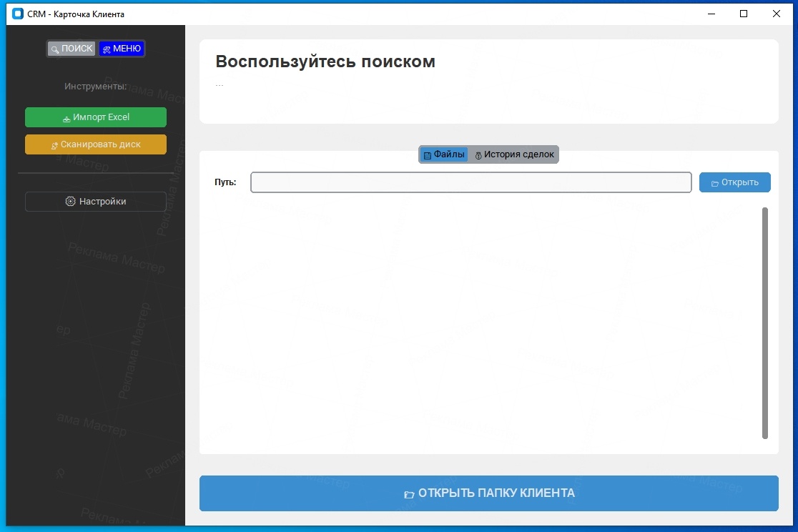Click the CRM app icon in title bar
The height and width of the screenshot is (532, 798).
pyautogui.click(x=18, y=14)
